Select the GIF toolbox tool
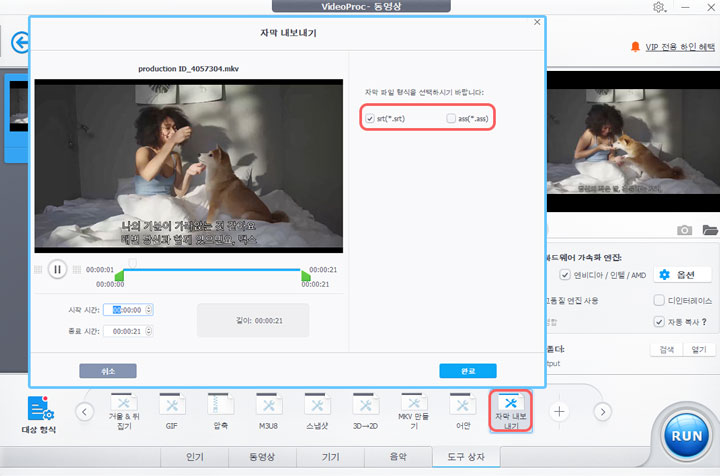The image size is (720, 476). 172,411
